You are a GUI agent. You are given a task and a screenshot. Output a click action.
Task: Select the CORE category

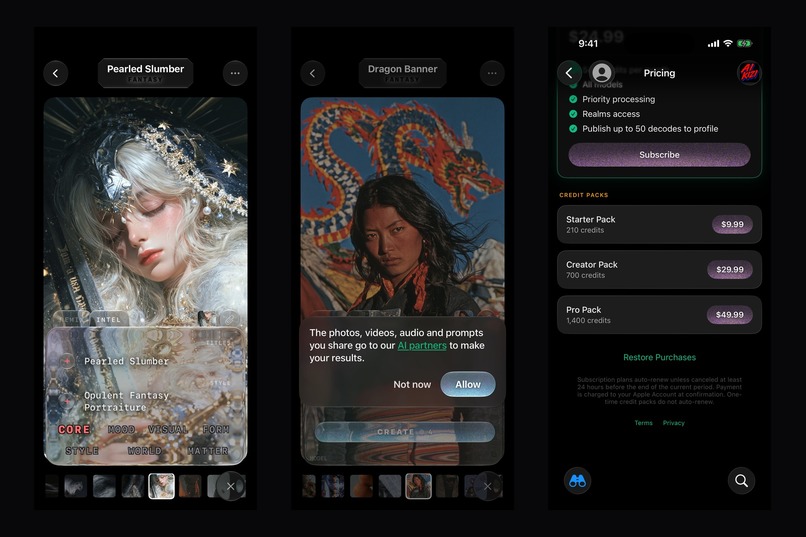click(x=74, y=430)
